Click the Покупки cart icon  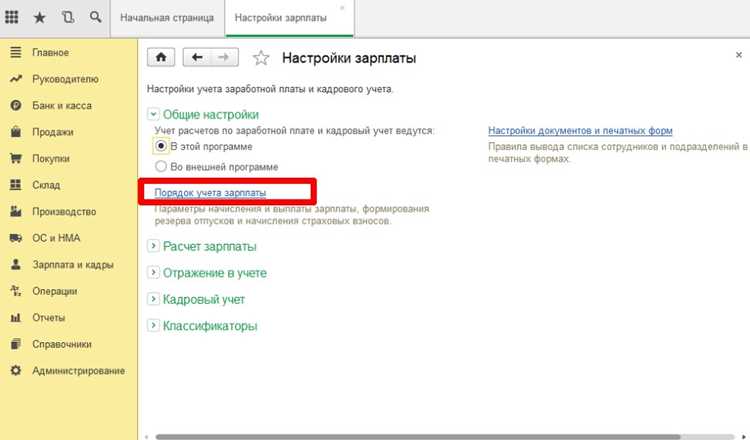[16, 158]
